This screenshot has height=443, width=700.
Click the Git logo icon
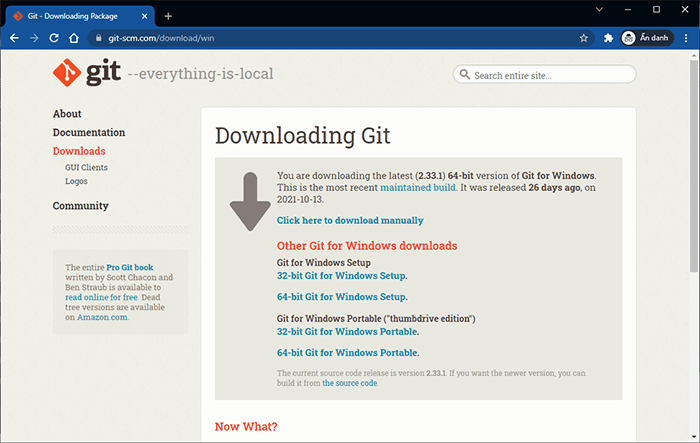click(x=68, y=74)
